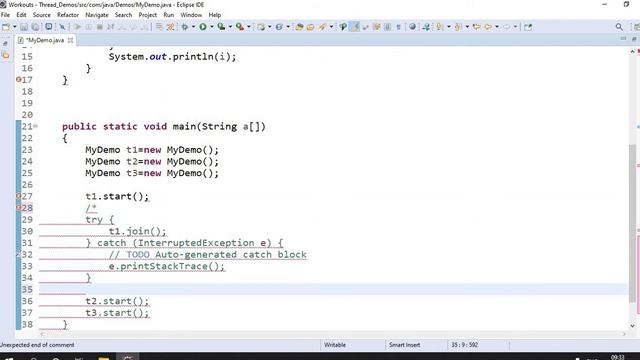Click the Next Annotation icon
Screen dimensions: 640x360
439,27
